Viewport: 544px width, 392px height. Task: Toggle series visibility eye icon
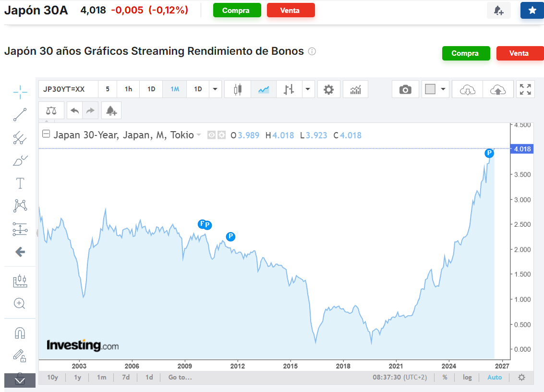[x=211, y=135]
